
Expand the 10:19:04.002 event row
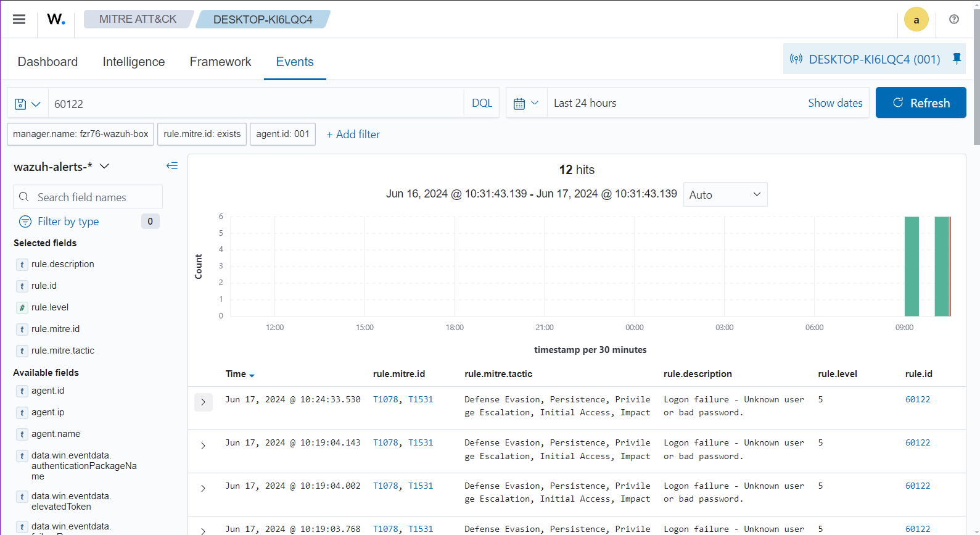pos(203,488)
